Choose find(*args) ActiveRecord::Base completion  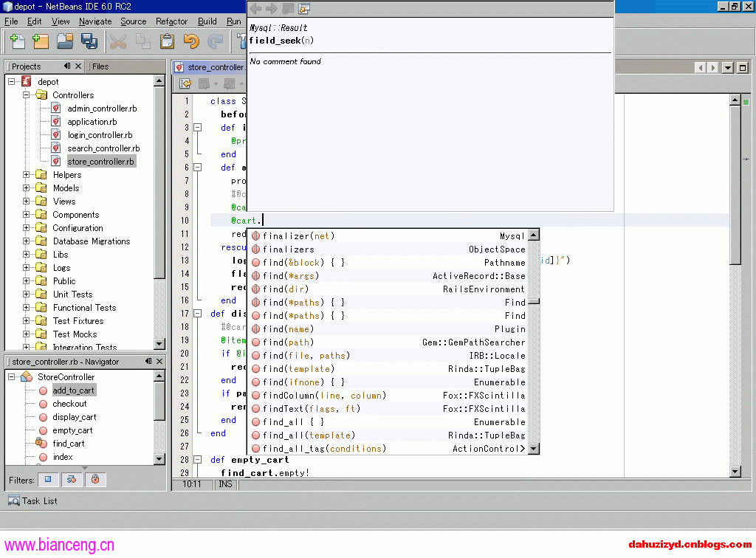click(388, 276)
